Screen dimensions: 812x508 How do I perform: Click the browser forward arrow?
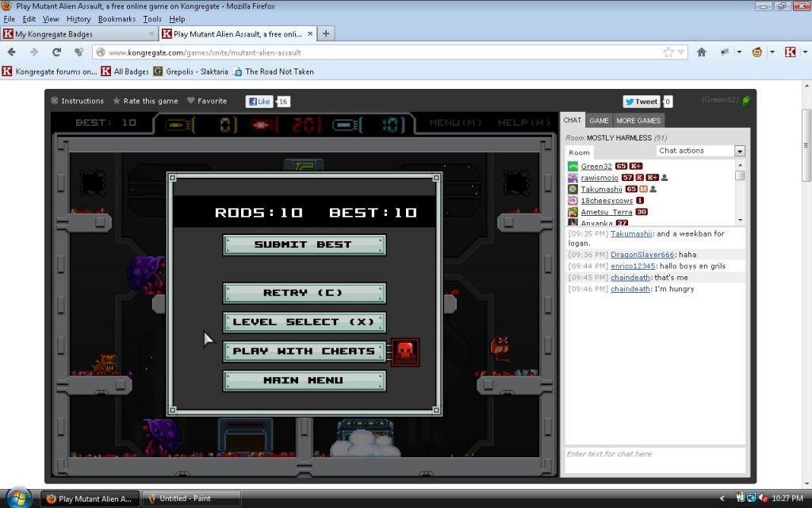tap(34, 52)
